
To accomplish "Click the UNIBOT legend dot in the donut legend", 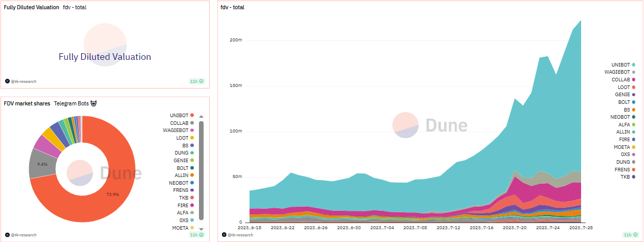I will (192, 116).
